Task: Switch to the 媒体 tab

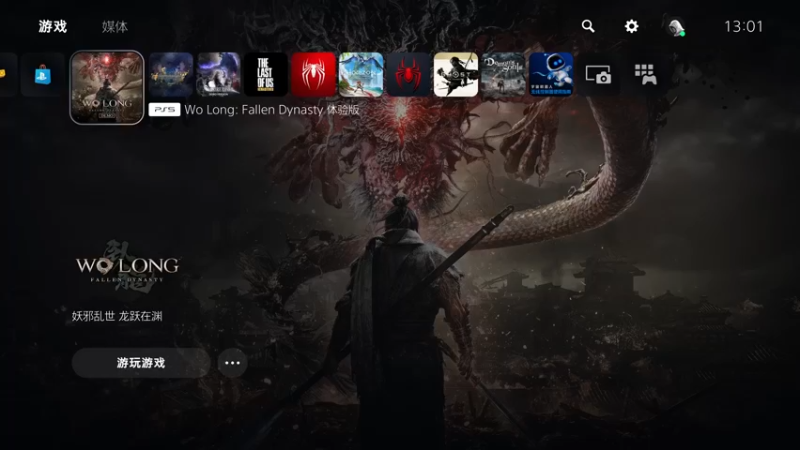Action: (115, 27)
